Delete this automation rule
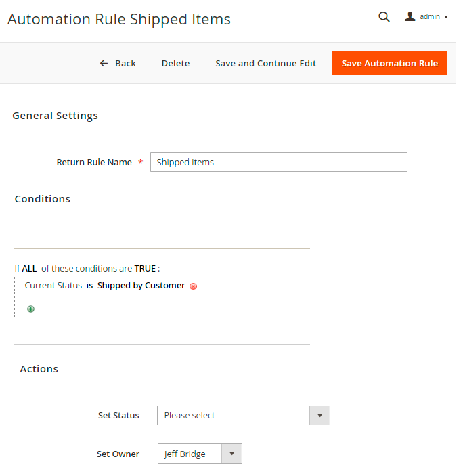The image size is (463, 476). point(175,63)
